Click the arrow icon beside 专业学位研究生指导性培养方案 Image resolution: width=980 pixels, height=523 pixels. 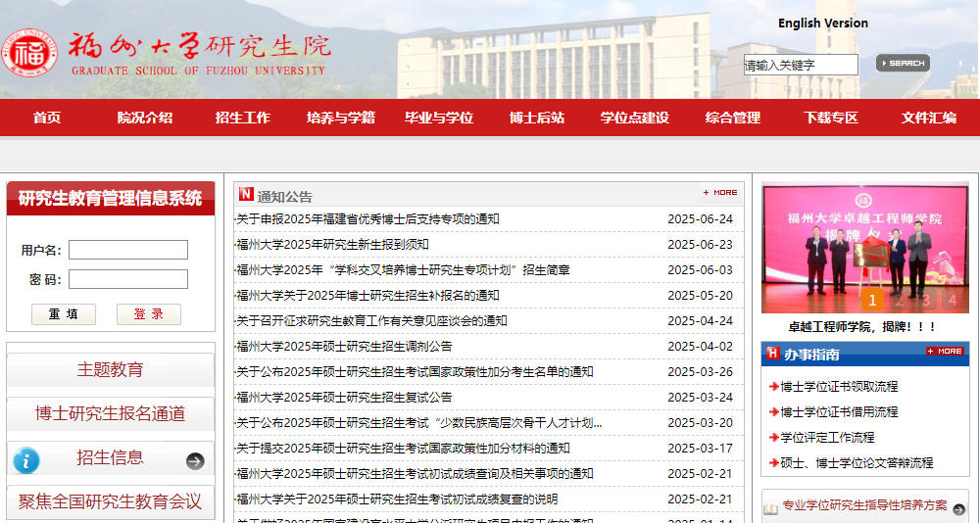(x=960, y=508)
